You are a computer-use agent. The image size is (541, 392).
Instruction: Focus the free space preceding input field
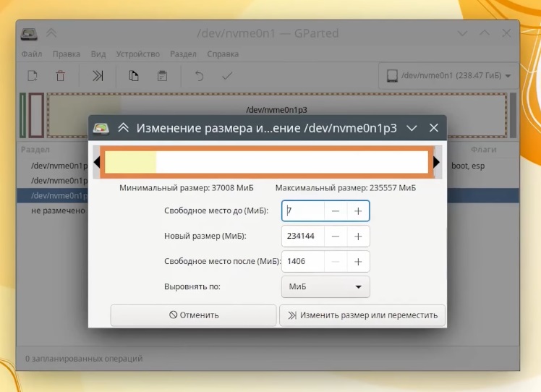point(303,211)
